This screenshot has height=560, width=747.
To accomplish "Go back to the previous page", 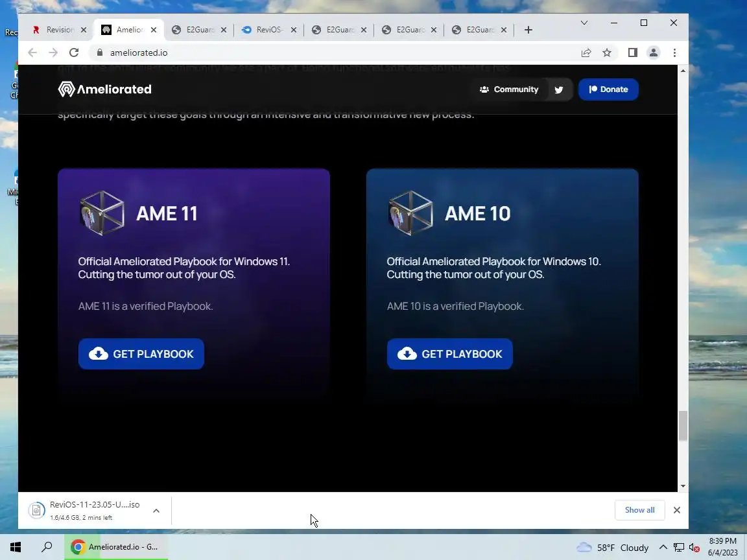I will pyautogui.click(x=32, y=53).
